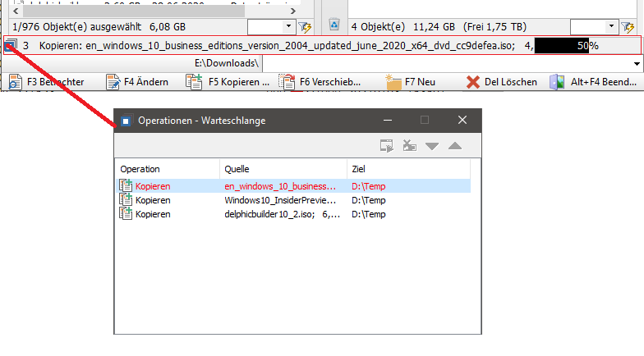Image resolution: width=644 pixels, height=356 pixels.
Task: Click the command line input after E:\Downloads\
Action: point(444,63)
